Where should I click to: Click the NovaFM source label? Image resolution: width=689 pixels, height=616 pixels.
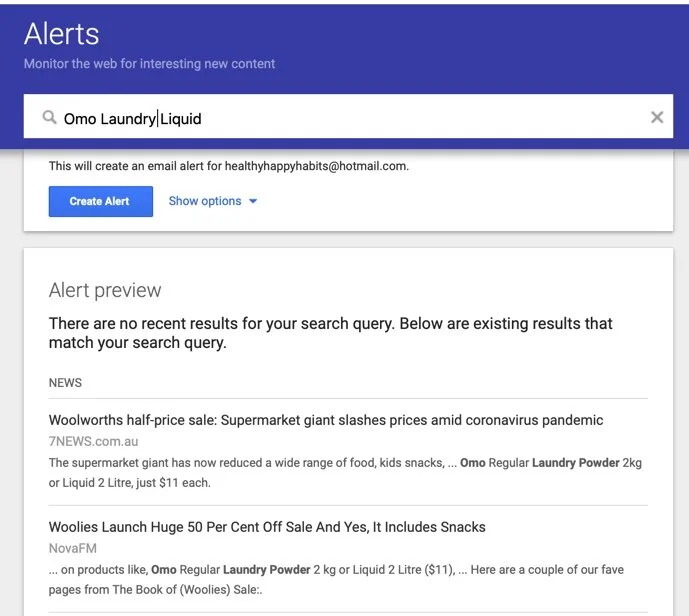pos(72,548)
